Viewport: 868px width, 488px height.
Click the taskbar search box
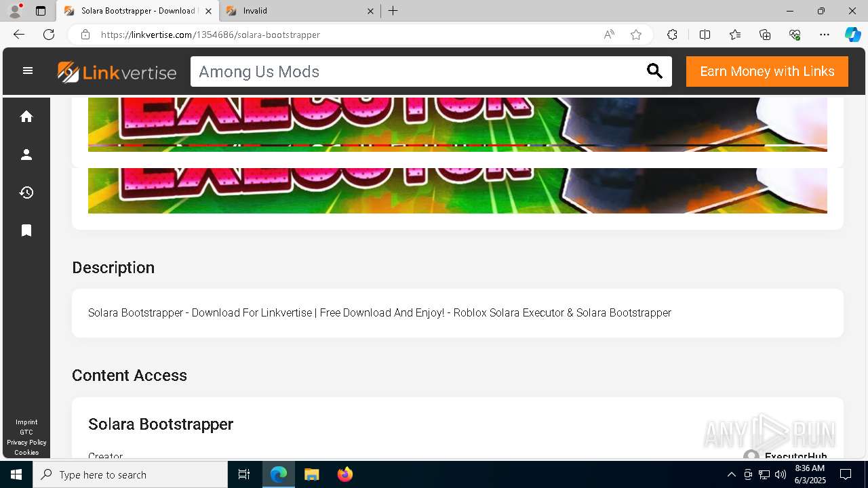pos(130,474)
